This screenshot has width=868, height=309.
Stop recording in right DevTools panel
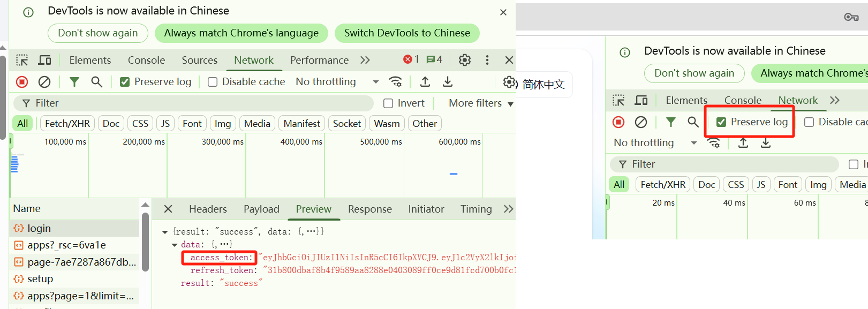pos(618,122)
